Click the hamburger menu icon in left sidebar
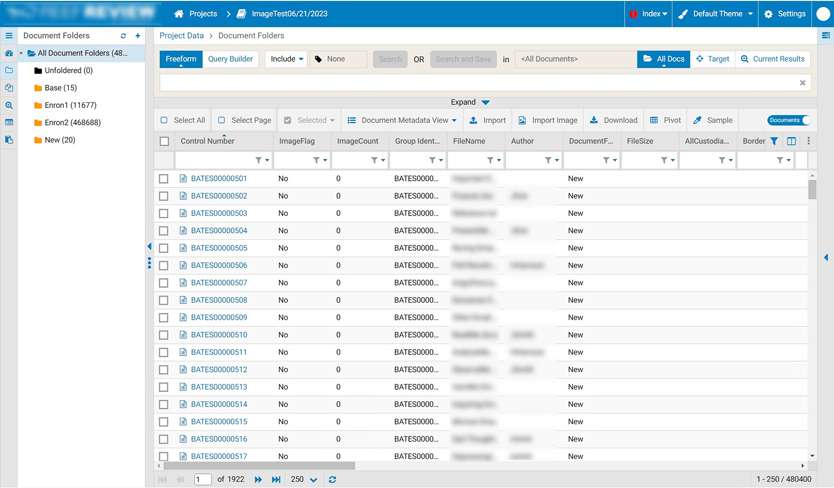Screen dimensions: 834x488 [9, 36]
